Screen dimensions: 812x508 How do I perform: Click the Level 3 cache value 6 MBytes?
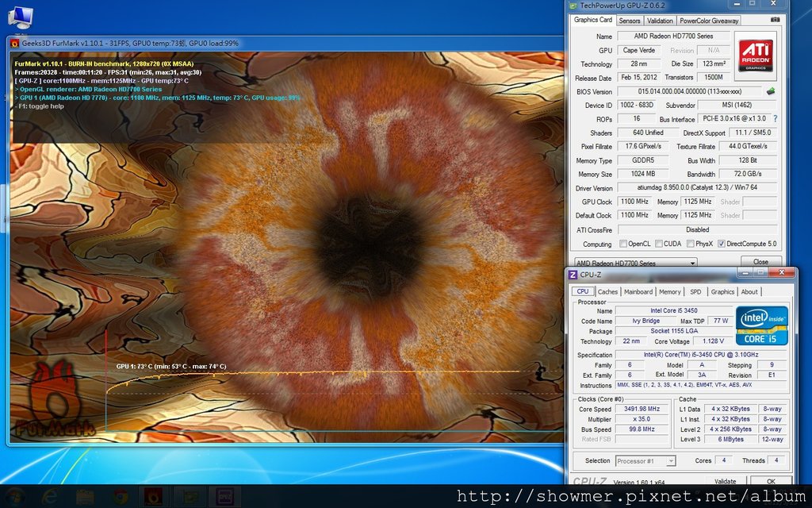[730, 439]
